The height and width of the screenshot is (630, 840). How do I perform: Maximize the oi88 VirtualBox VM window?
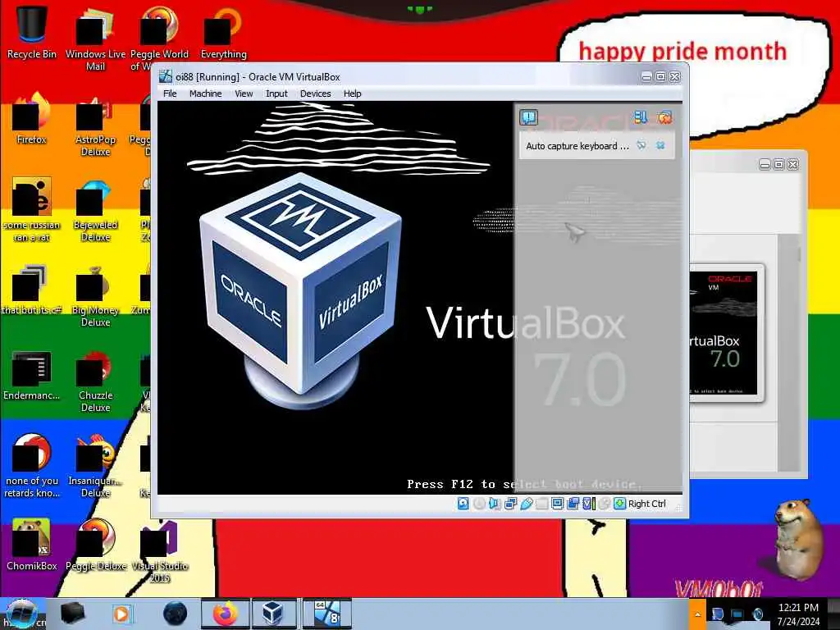660,76
